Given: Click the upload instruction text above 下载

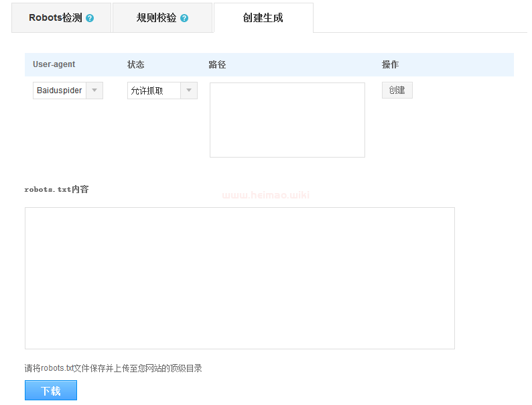Looking at the screenshot, I should click(x=113, y=368).
